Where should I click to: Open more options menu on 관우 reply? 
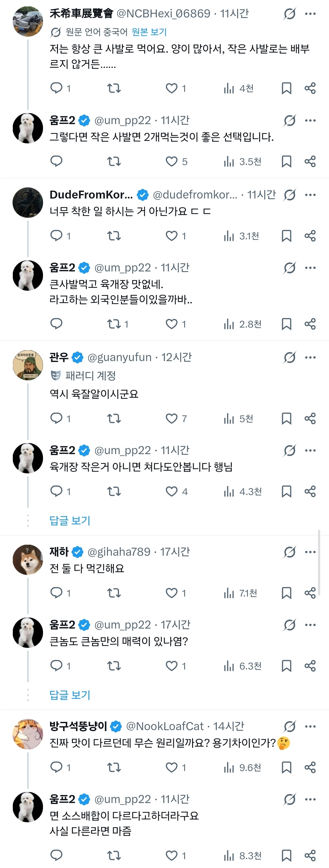pos(310,357)
